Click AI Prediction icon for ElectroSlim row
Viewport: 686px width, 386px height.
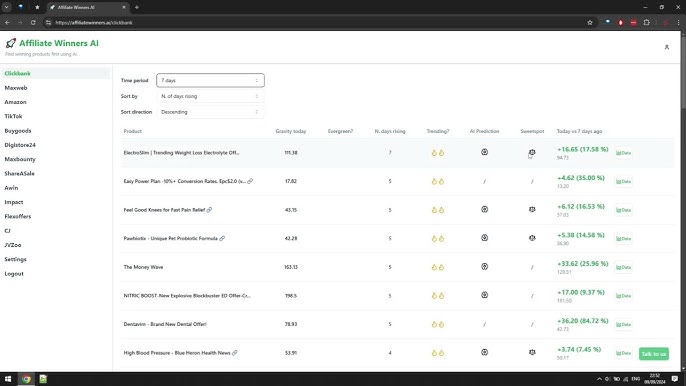pos(484,152)
